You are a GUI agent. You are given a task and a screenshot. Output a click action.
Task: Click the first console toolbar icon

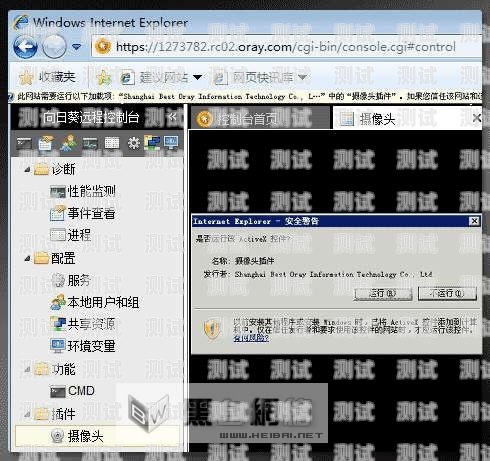point(24,143)
